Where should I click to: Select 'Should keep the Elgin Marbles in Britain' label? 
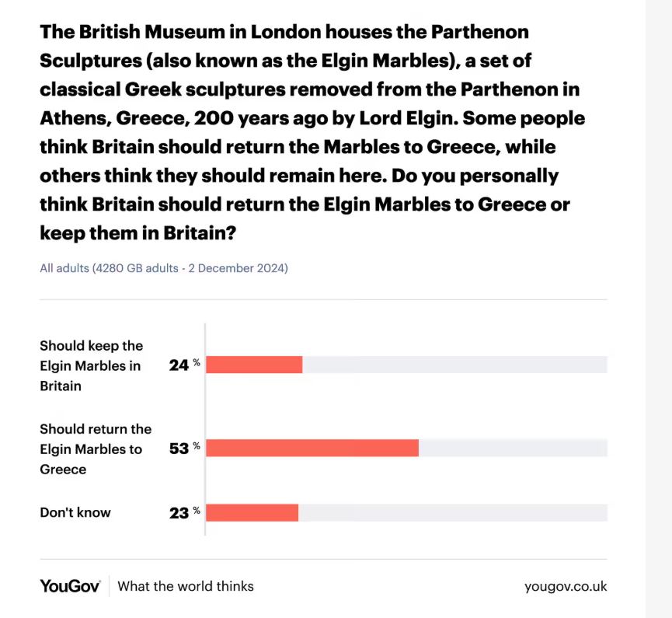click(x=92, y=366)
